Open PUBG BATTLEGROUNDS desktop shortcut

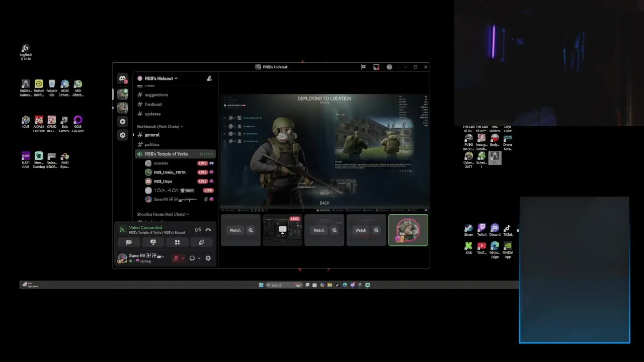[468, 142]
